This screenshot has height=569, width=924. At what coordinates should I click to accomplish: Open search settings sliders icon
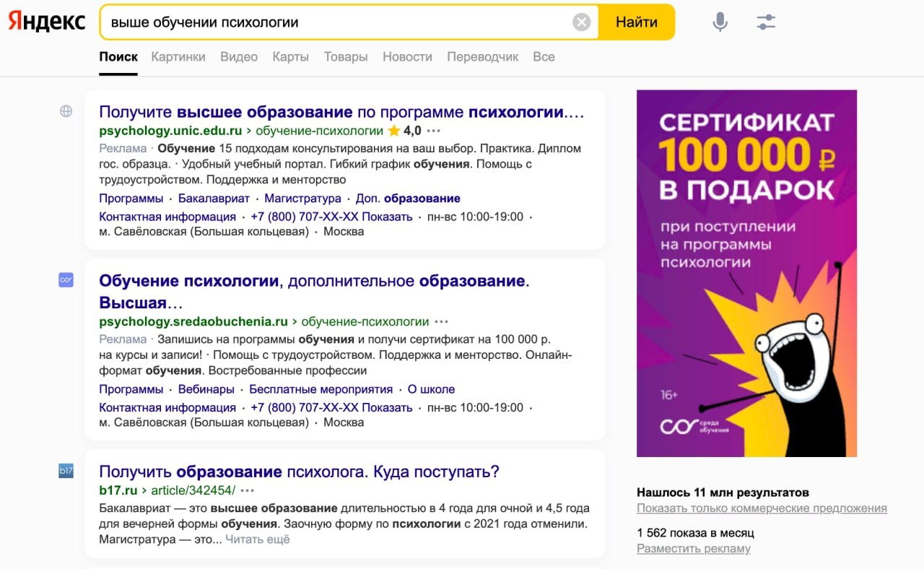766,22
